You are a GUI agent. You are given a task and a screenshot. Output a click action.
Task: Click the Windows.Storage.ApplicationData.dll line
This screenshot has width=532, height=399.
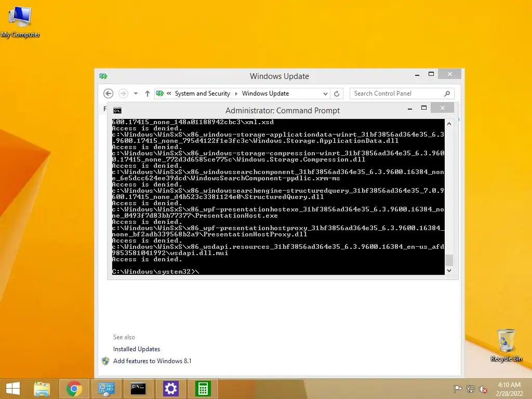[x=255, y=141]
